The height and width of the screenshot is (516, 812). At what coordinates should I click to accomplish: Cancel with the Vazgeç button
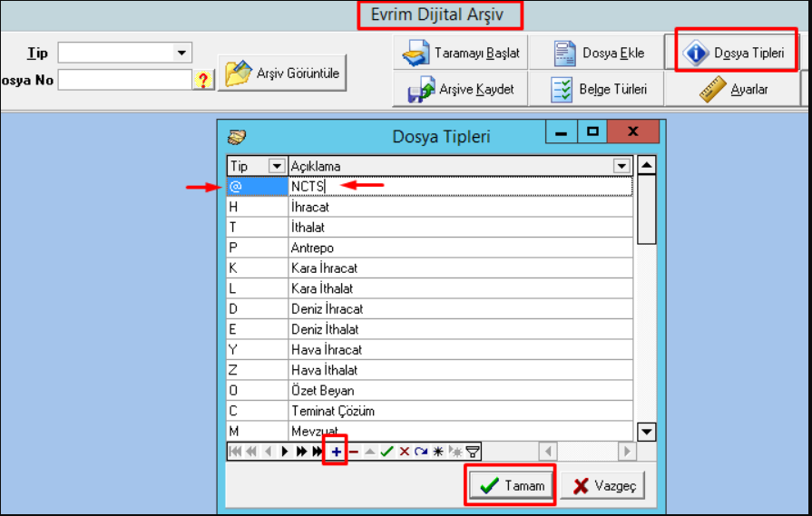[x=603, y=485]
